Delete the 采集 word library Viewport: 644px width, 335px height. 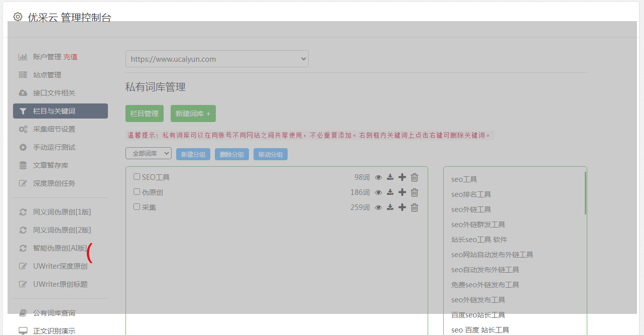point(415,207)
